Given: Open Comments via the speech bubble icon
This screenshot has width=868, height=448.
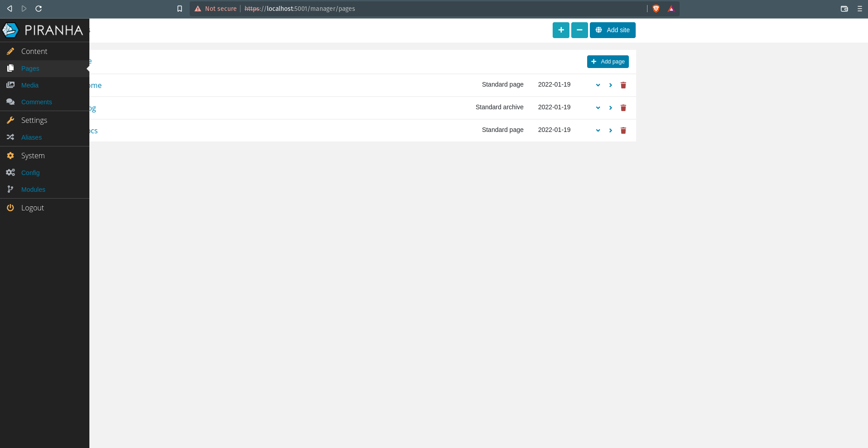Looking at the screenshot, I should [x=10, y=102].
